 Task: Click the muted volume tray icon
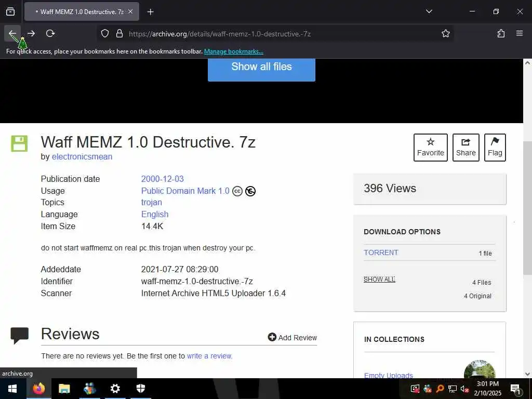click(464, 389)
